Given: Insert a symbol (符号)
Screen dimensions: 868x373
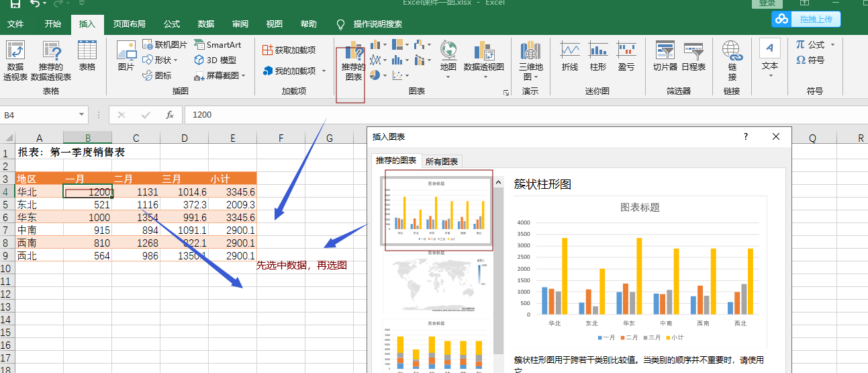Looking at the screenshot, I should tap(810, 60).
